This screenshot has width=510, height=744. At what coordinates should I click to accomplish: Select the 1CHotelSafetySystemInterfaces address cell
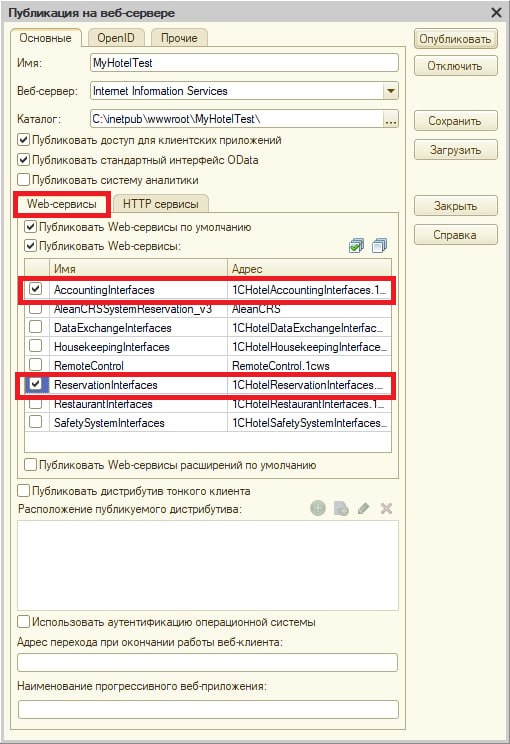point(309,423)
